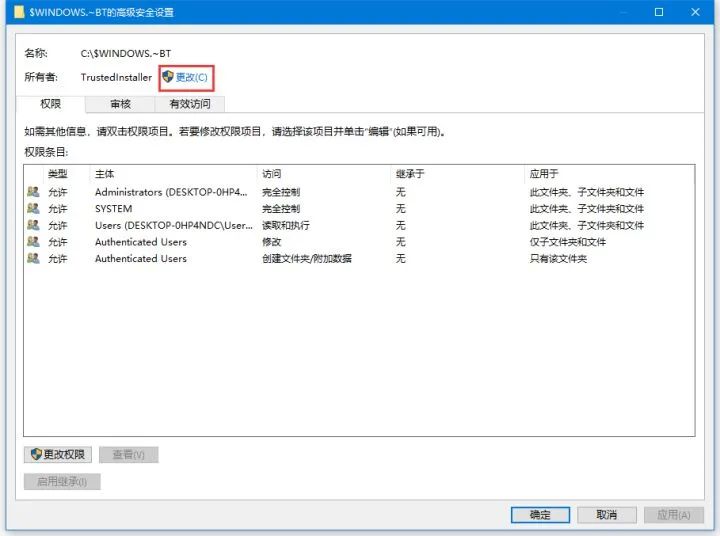Image resolution: width=720 pixels, height=536 pixels.
Task: Click 仅子文件夹和文件 applies-to cell
Action: [568, 242]
